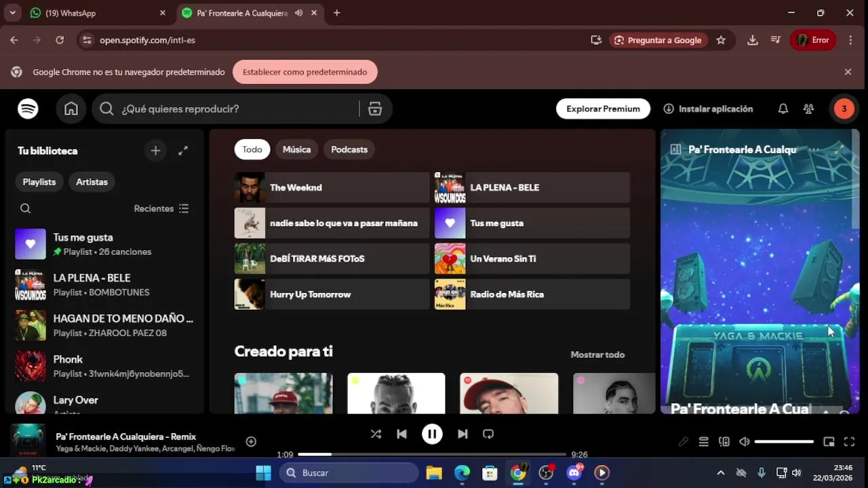Click Establecer como predeterminado button
This screenshot has width=868, height=488.
point(305,72)
